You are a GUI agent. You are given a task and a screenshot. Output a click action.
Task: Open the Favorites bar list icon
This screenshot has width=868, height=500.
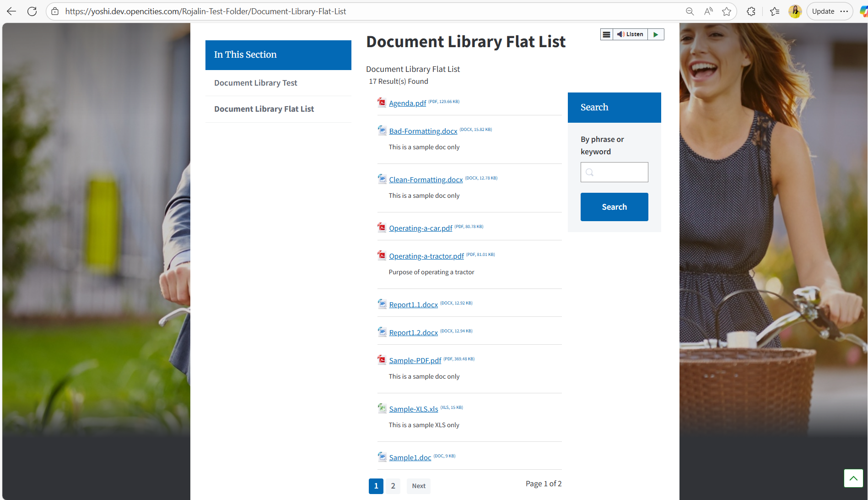coord(775,11)
